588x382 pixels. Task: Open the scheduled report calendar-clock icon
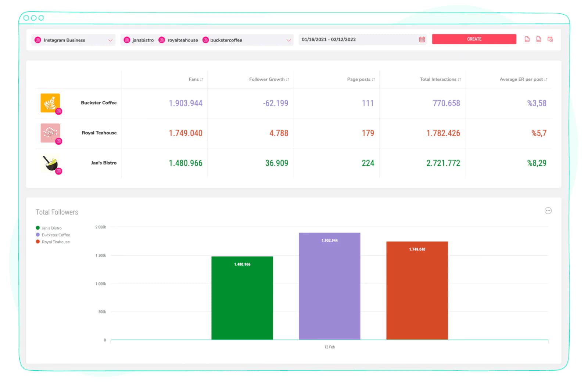[x=550, y=39]
